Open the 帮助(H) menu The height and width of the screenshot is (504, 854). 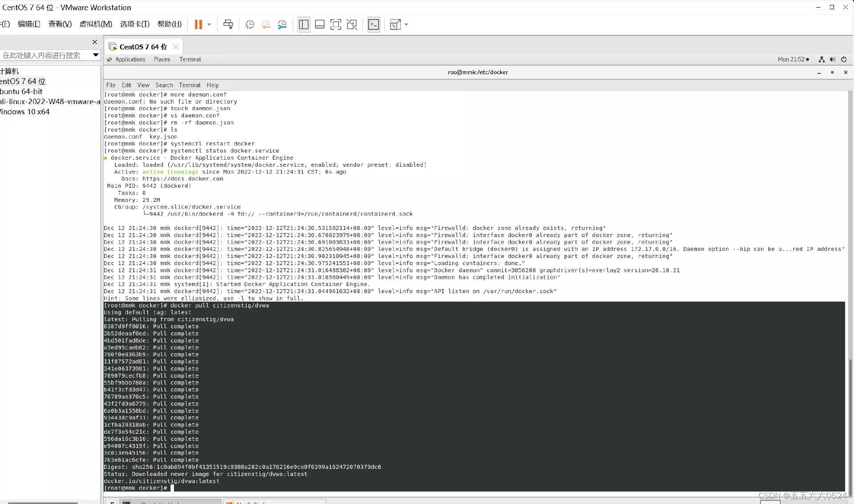pos(169,24)
